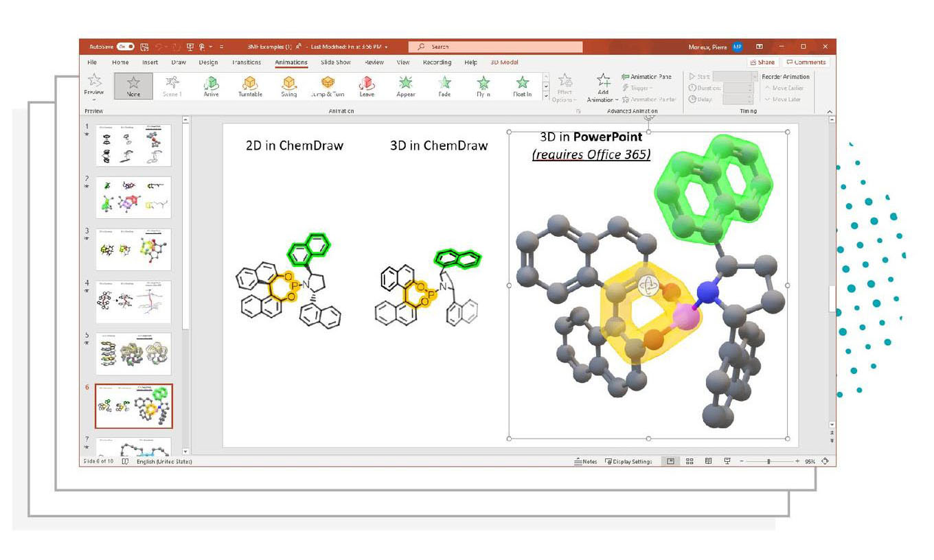This screenshot has height=560, width=934.
Task: Apply the Fade entrance animation
Action: tap(444, 86)
